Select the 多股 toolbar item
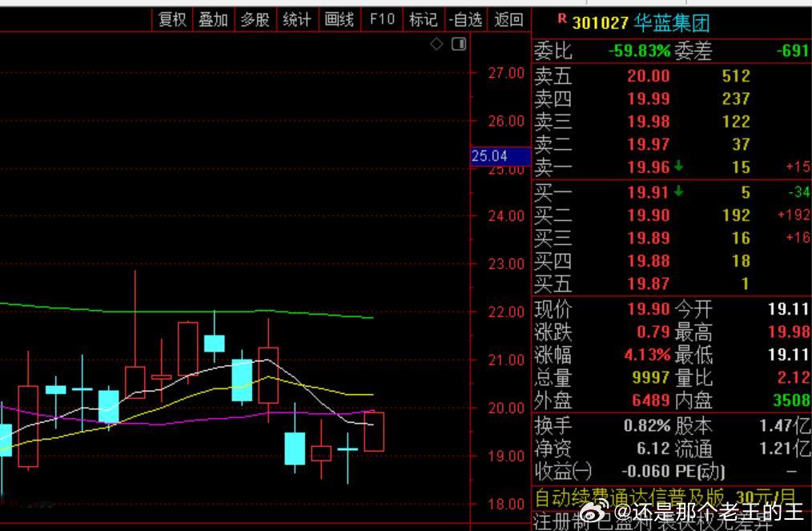Viewport: 812px width, 531px height. 255,20
